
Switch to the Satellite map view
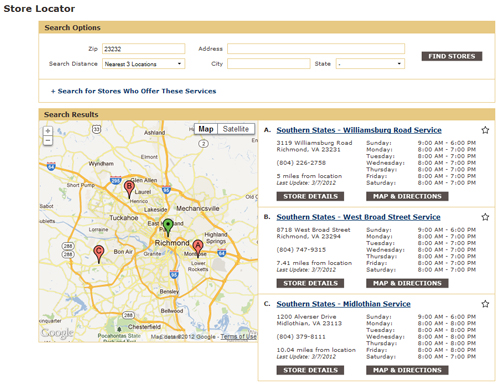[236, 129]
